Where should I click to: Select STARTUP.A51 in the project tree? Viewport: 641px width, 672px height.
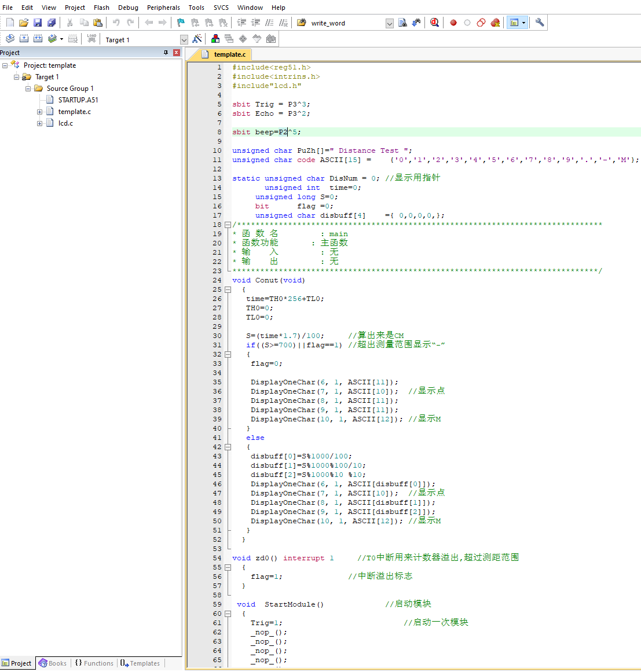coord(78,100)
